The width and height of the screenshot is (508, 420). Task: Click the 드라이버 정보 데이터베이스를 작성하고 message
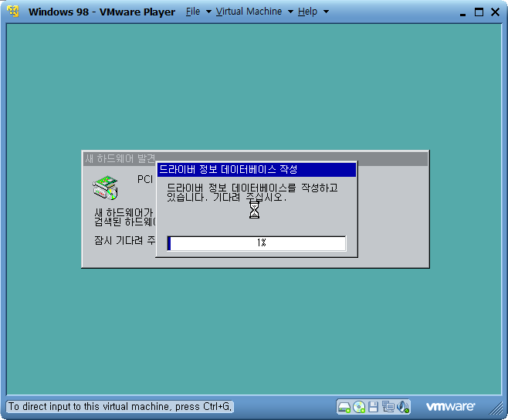(252, 188)
